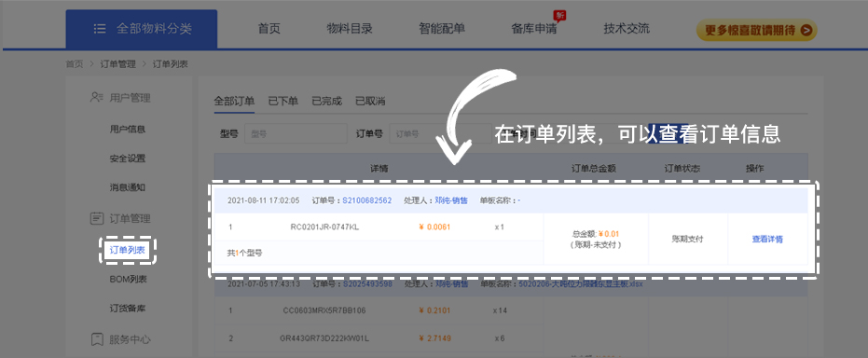868x358 pixels.
Task: Click price ¥ 0.0061
Action: pyautogui.click(x=434, y=227)
